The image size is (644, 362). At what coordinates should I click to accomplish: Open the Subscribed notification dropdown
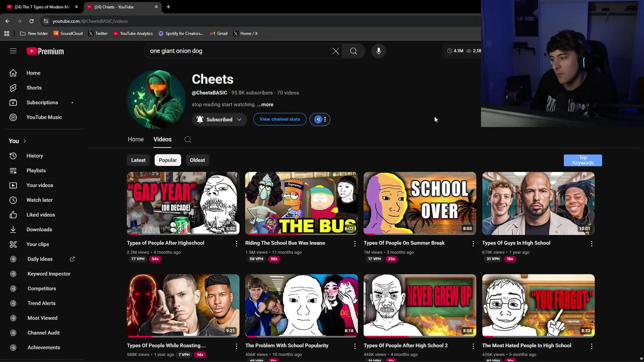[x=219, y=119]
